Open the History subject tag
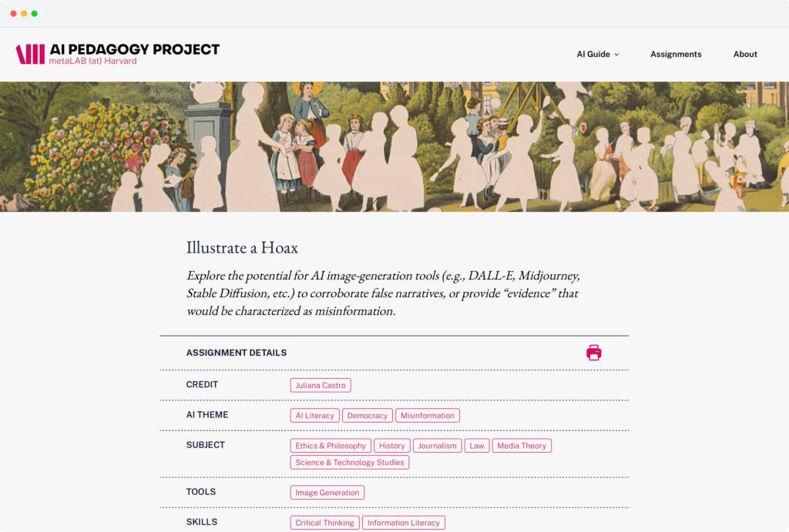This screenshot has width=789, height=532. point(391,446)
